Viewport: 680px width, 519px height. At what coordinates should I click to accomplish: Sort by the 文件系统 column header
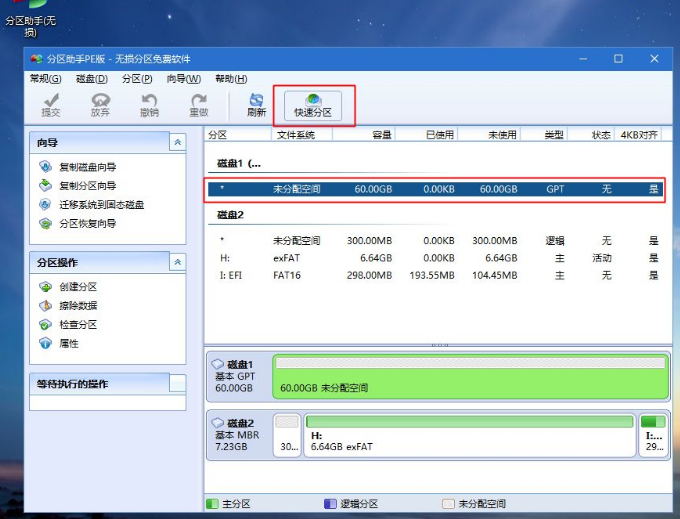(x=296, y=134)
